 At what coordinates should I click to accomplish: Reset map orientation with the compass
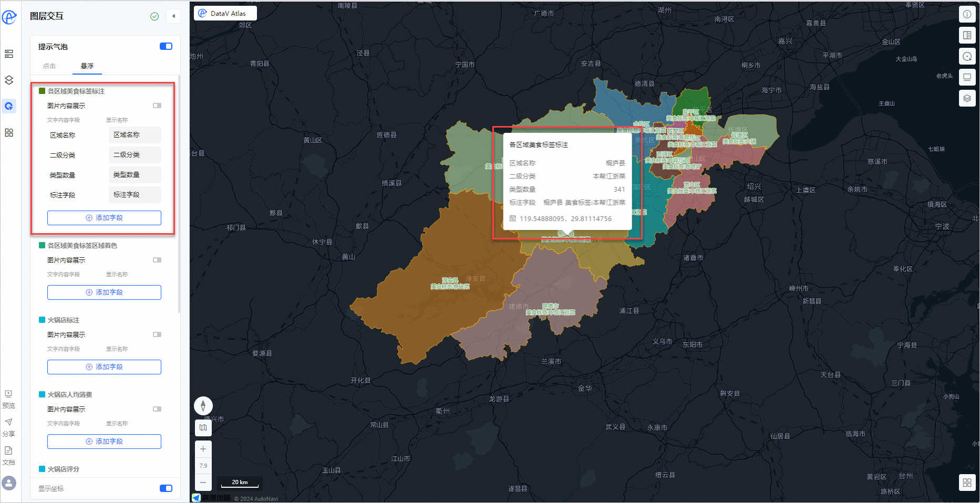[203, 406]
